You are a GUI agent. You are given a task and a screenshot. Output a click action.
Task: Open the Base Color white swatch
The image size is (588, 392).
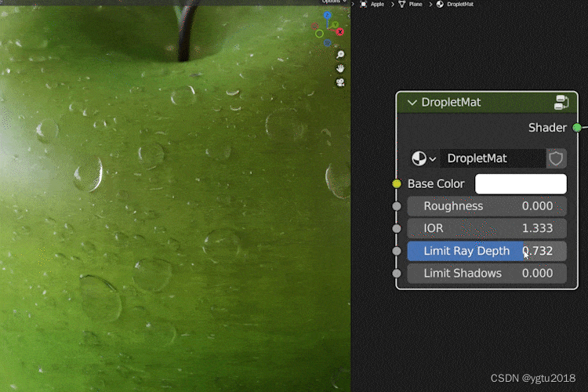(521, 183)
